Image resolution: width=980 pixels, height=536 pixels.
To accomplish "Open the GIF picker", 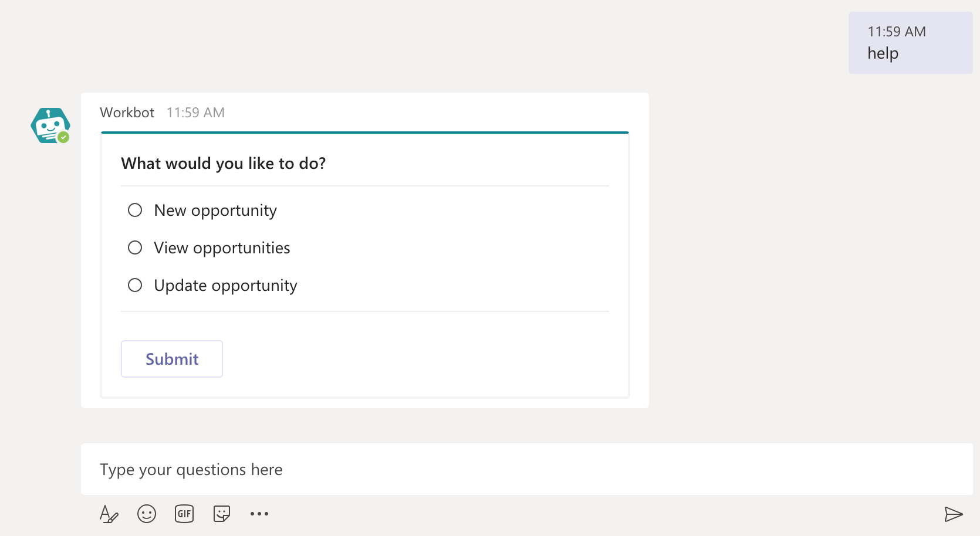I will coord(184,514).
